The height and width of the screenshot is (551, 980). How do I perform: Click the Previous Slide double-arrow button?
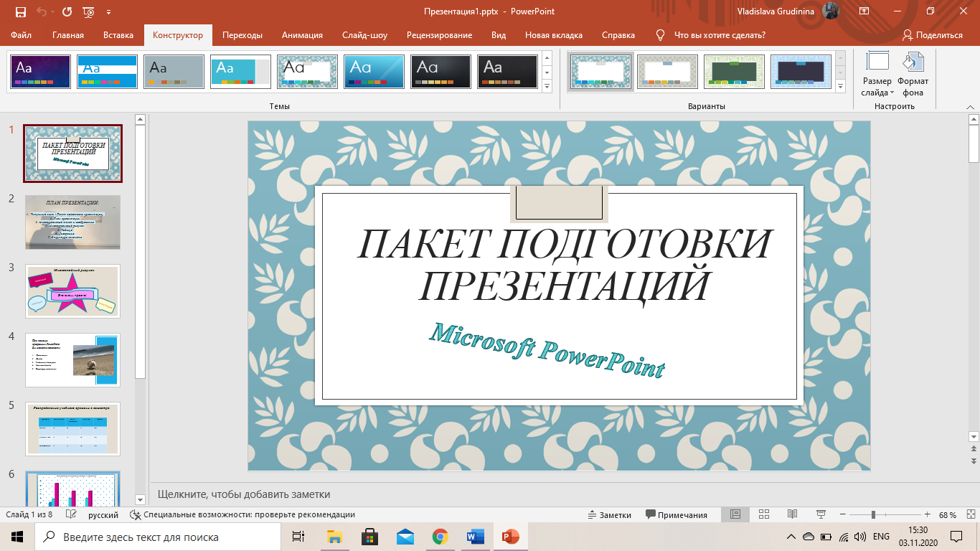click(x=974, y=451)
